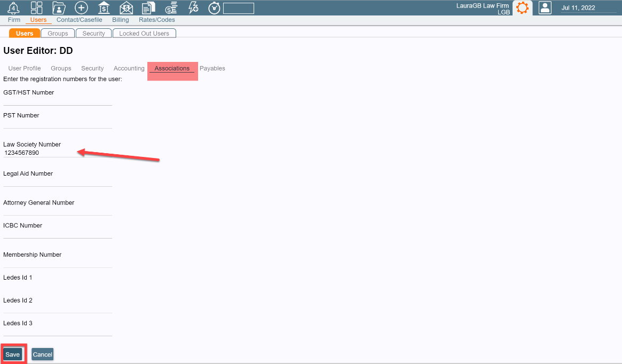Cancel editing the user

tap(42, 354)
